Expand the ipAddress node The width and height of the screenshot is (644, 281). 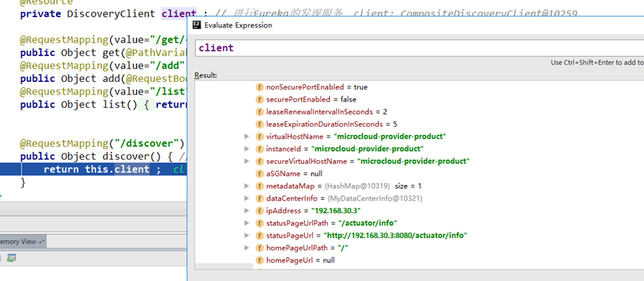(x=247, y=211)
